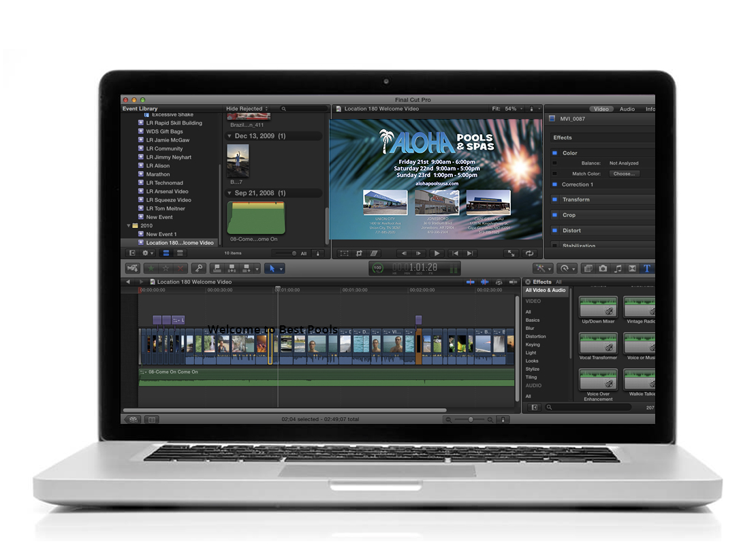Reject selection with the red X icon

point(180,268)
